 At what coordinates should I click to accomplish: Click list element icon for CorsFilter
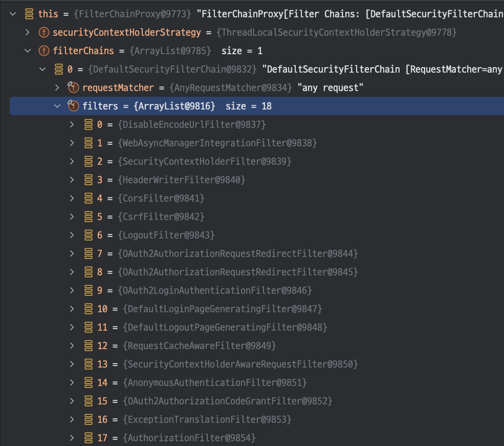(x=89, y=198)
